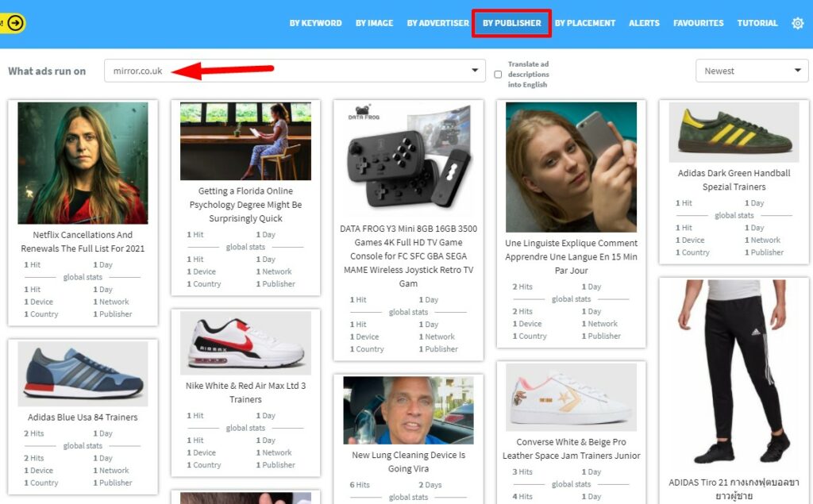This screenshot has height=504, width=813.
Task: Click 'Adidas Blue Usa 84 Trainers' title
Action: [83, 417]
